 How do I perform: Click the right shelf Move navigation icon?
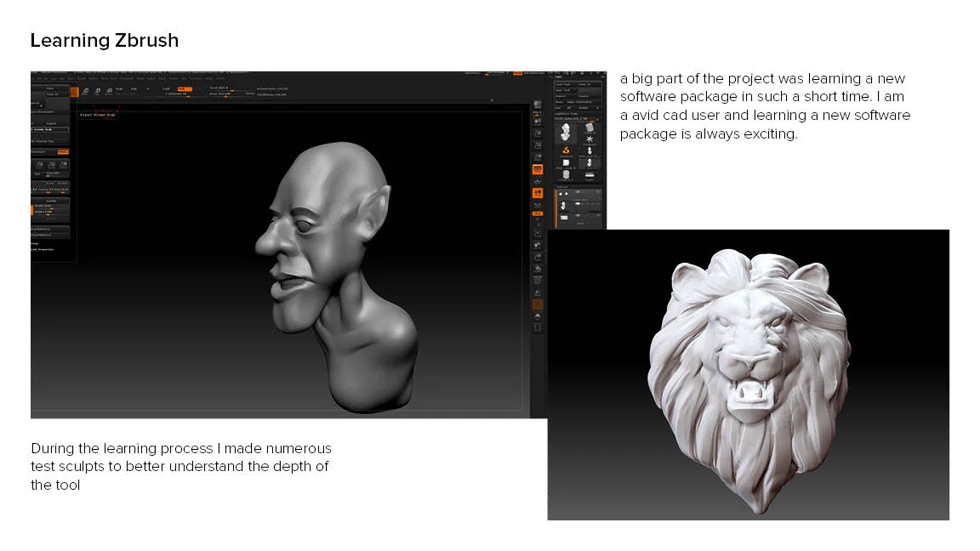pyautogui.click(x=538, y=245)
